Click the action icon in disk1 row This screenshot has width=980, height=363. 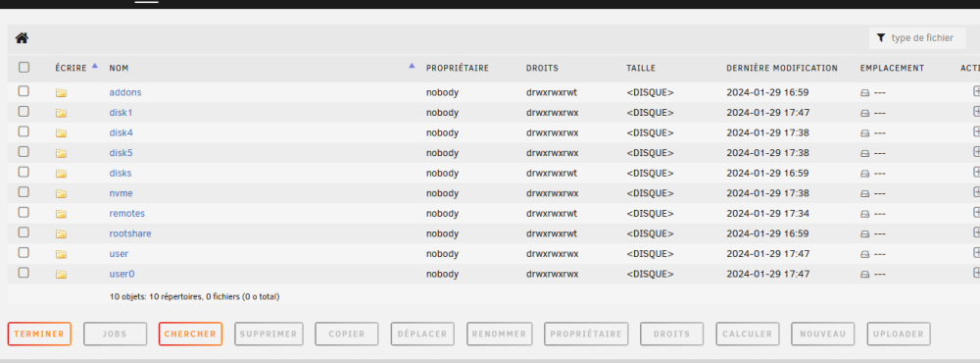[976, 112]
